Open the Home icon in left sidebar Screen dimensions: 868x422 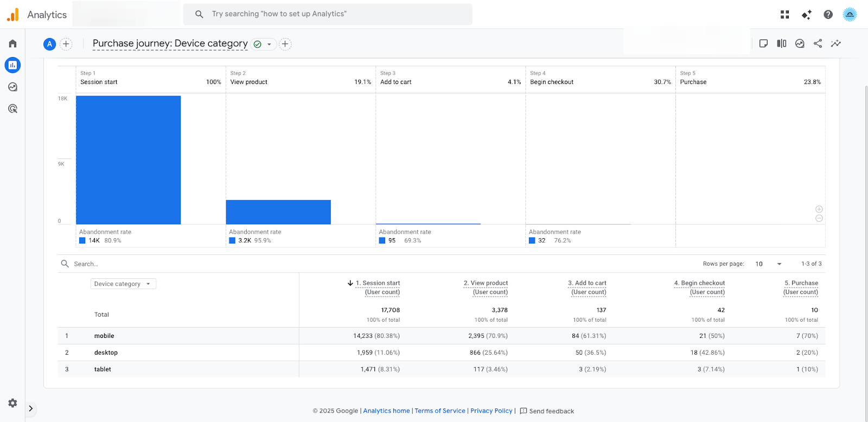[12, 43]
